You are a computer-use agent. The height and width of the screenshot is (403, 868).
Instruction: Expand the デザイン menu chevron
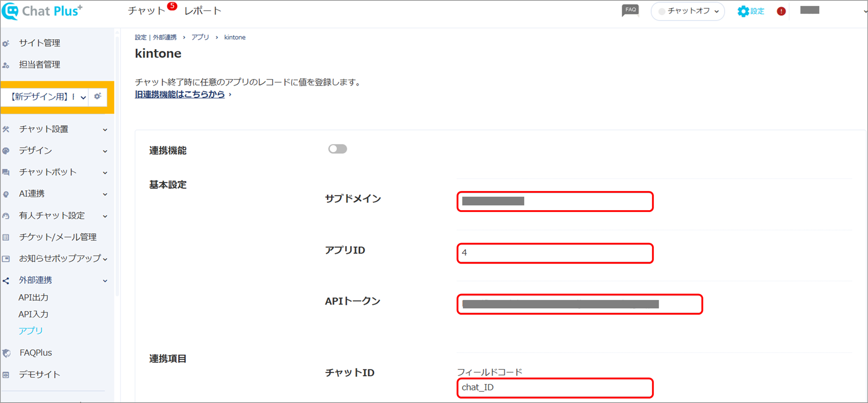point(105,151)
